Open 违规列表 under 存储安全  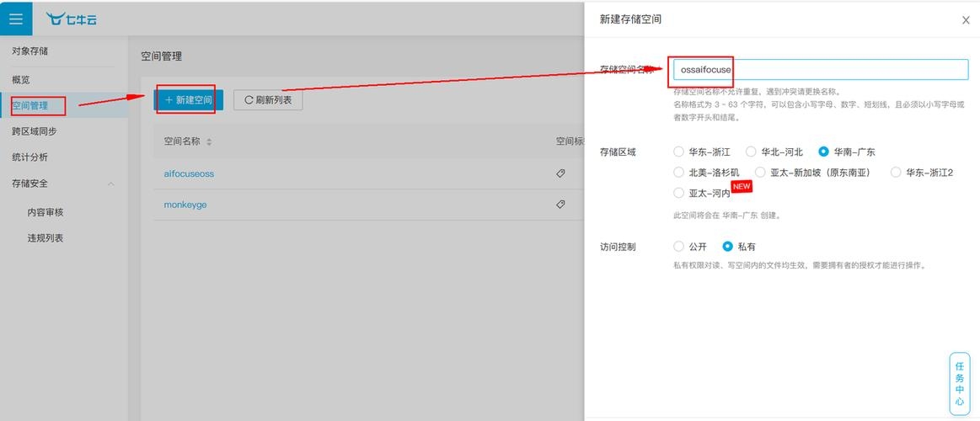tap(45, 238)
